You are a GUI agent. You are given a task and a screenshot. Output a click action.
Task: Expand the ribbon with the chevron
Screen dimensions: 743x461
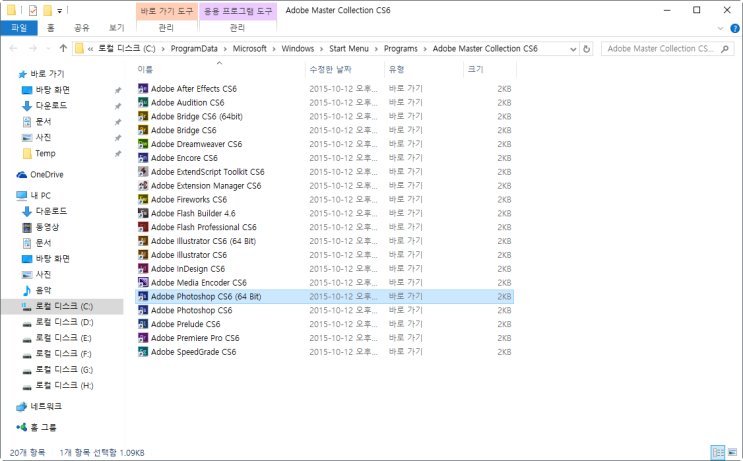[720, 28]
